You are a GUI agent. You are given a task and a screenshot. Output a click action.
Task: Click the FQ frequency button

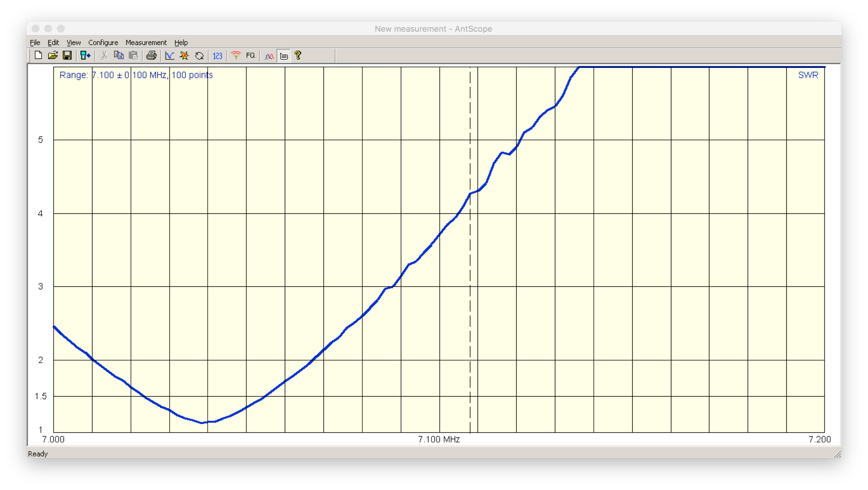pyautogui.click(x=250, y=56)
